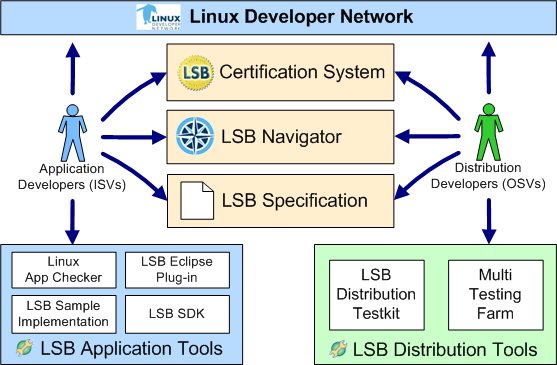
Task: Open the Linux App Checker box
Action: click(x=64, y=270)
